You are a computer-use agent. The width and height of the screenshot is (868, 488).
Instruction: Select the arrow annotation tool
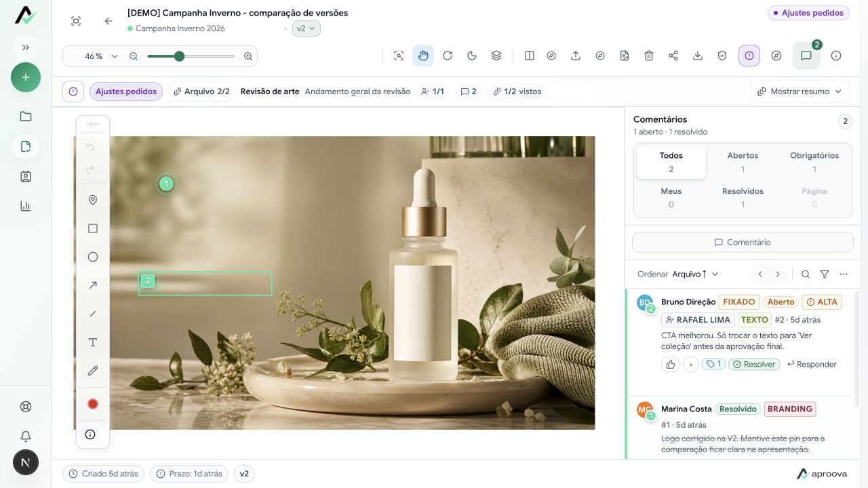[x=93, y=285]
